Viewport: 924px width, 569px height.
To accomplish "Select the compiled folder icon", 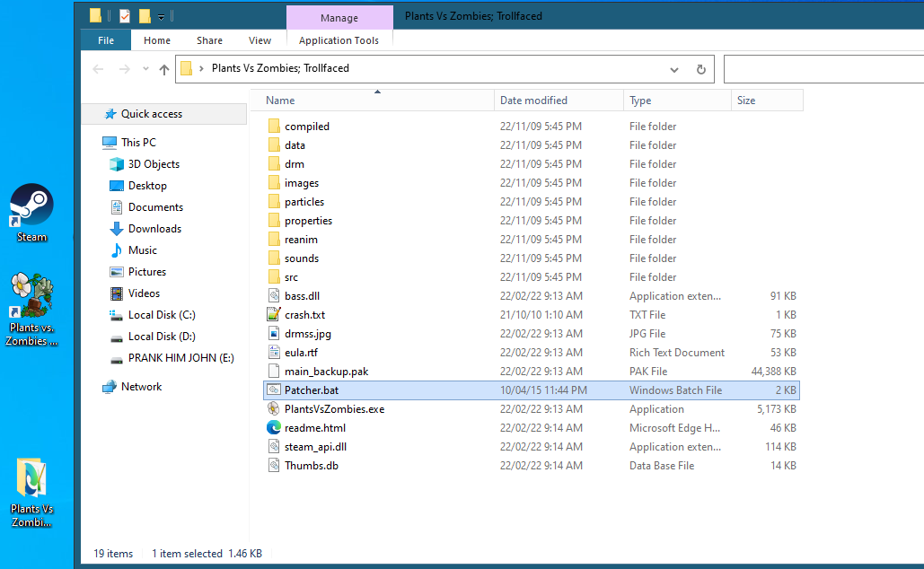I will coord(273,126).
